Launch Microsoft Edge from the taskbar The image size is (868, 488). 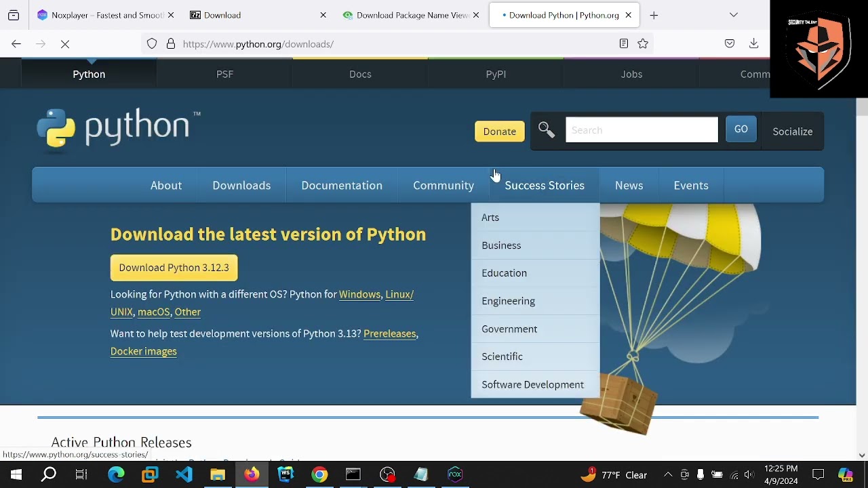click(116, 474)
